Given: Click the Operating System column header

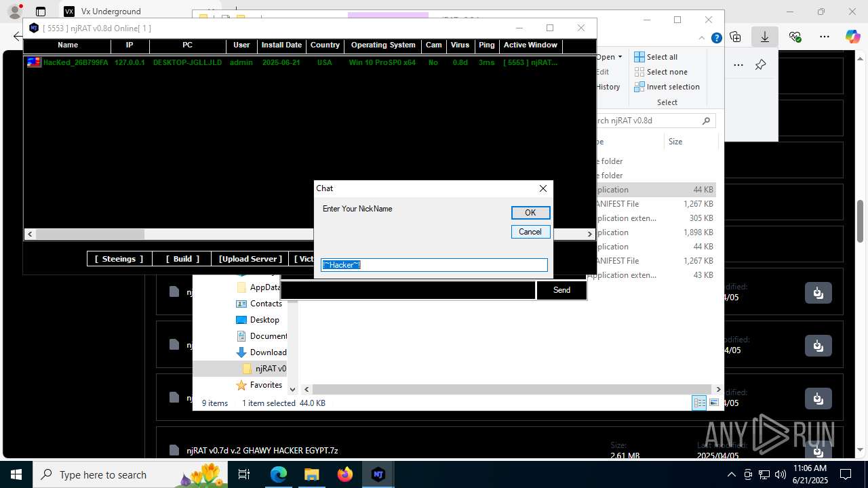Looking at the screenshot, I should coord(383,45).
